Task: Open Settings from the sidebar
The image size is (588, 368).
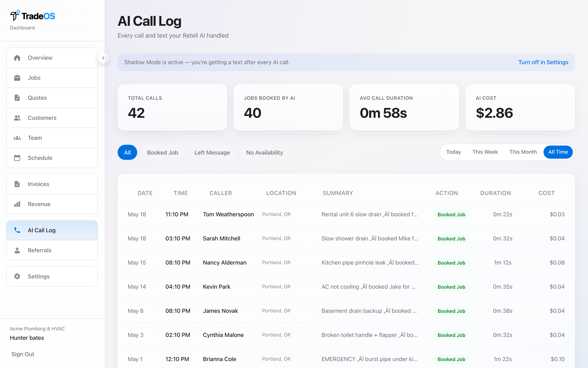Action: (52, 276)
